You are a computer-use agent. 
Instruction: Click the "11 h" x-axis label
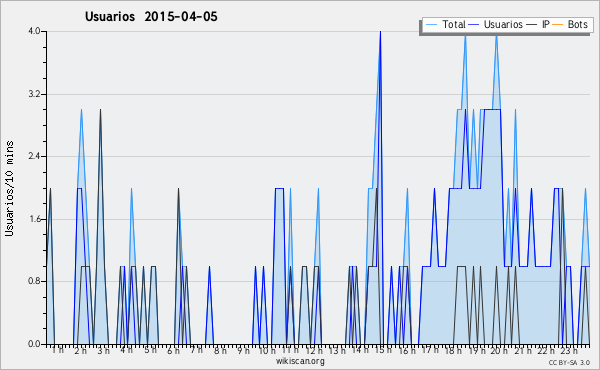click(x=290, y=350)
